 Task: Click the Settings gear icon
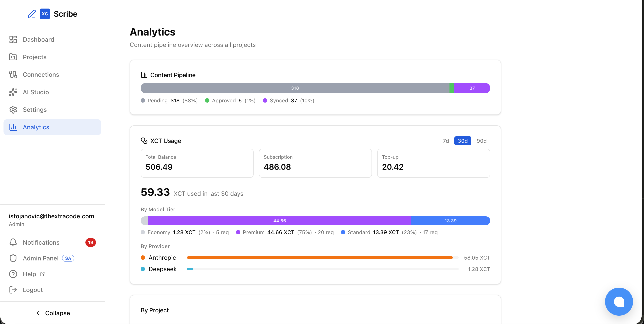[13, 110]
